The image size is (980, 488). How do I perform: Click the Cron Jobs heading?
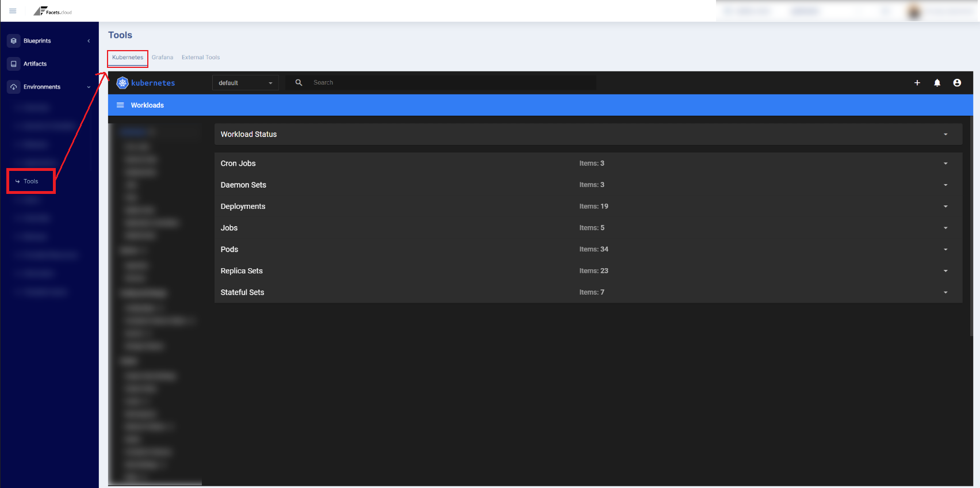tap(238, 163)
